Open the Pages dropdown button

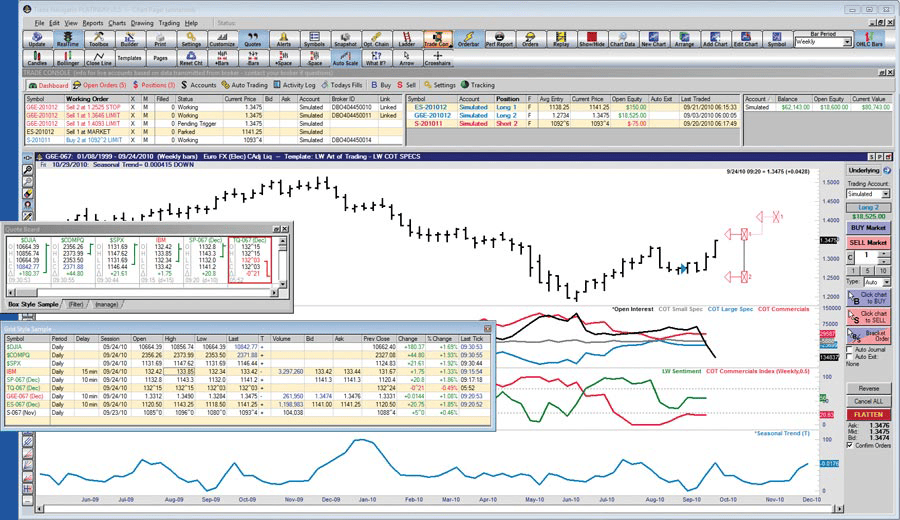coord(160,58)
